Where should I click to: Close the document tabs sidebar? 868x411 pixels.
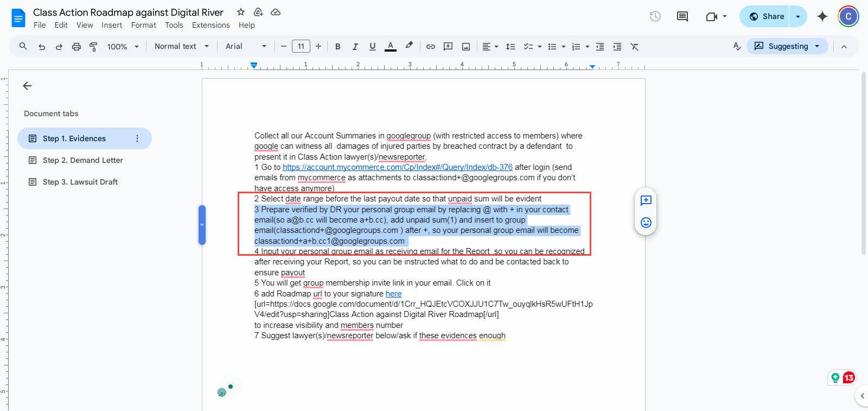27,86
